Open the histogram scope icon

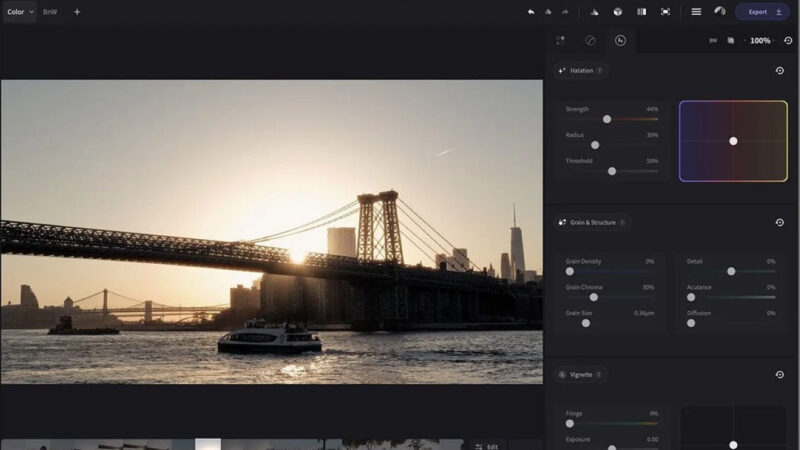pyautogui.click(x=594, y=12)
